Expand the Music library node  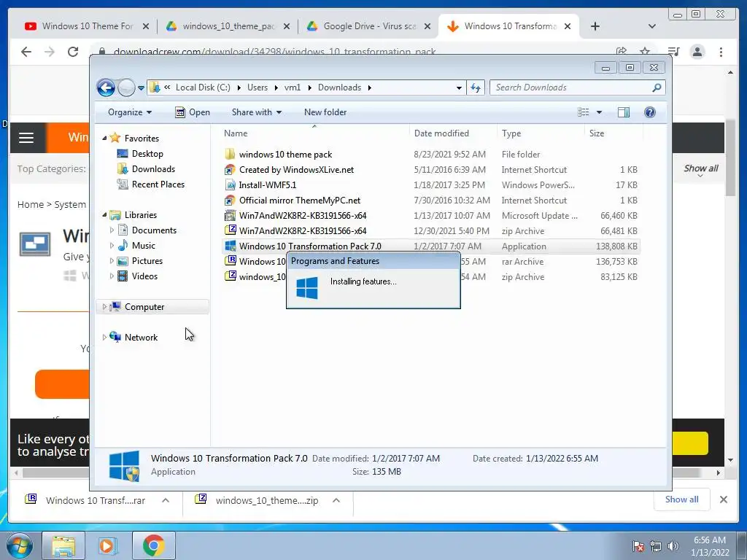pos(112,246)
